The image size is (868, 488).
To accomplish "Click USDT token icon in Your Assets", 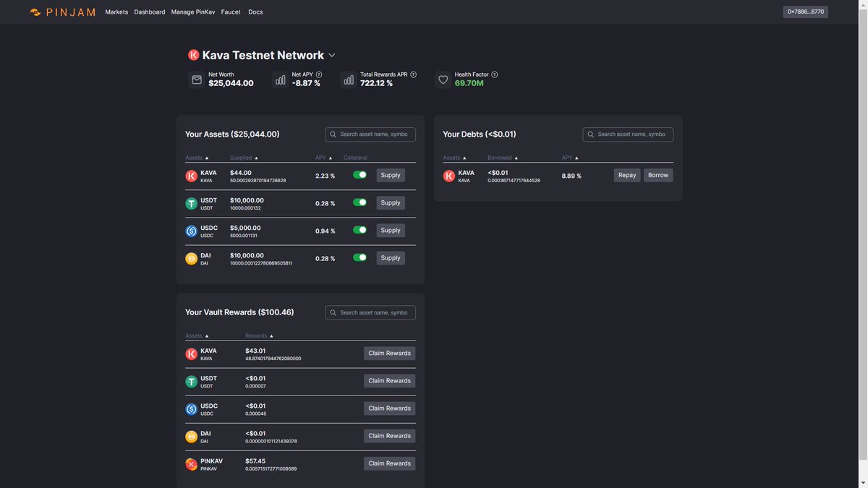I will tap(191, 204).
